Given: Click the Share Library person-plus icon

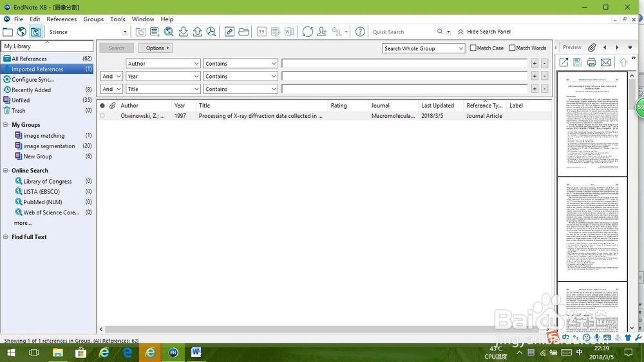Looking at the screenshot, I should pyautogui.click(x=322, y=32).
